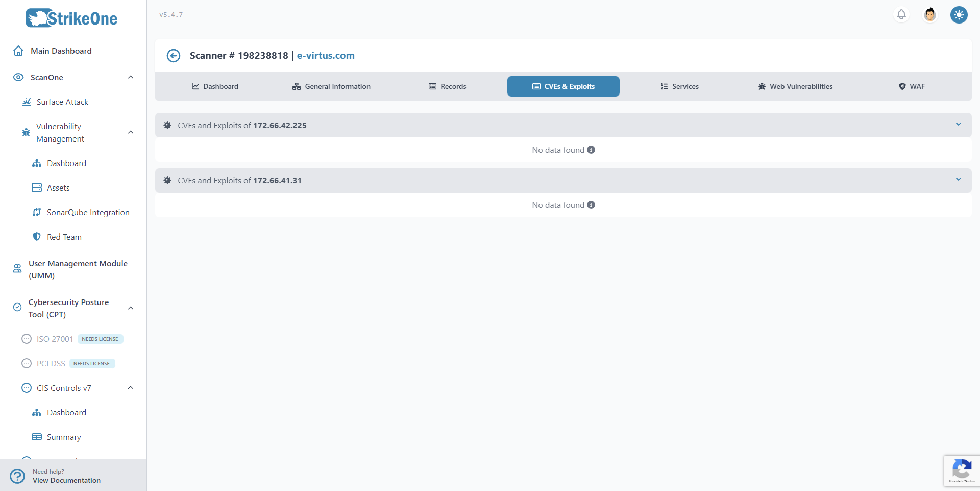Screen dimensions: 980x491
Task: Open the user avatar profile menu
Action: click(x=930, y=15)
